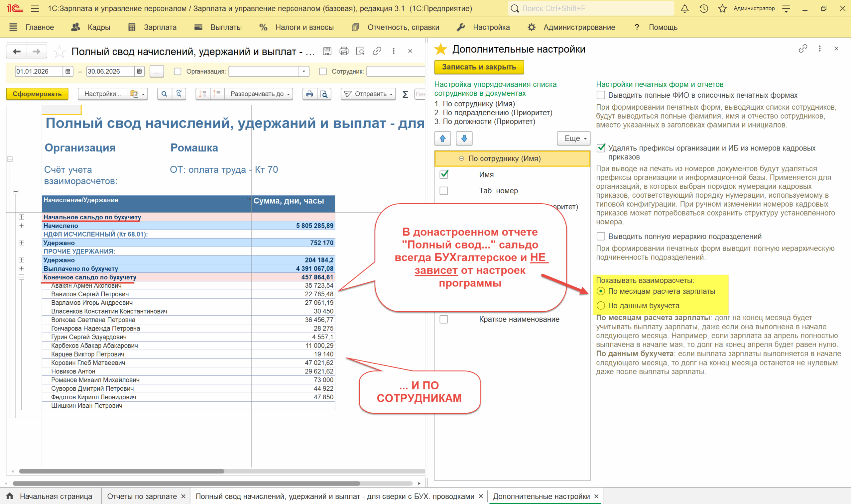
Task: Click Записать и закрыть button
Action: 479,67
